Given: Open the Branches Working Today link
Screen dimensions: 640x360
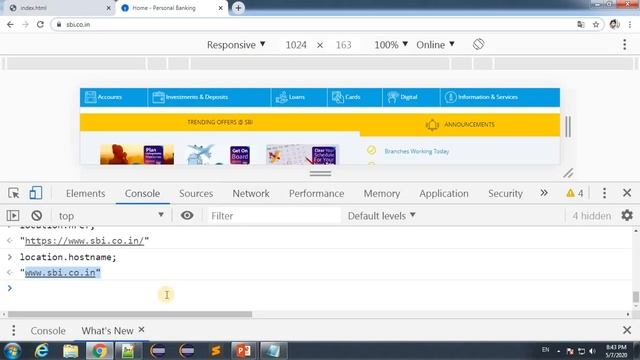Looking at the screenshot, I should click(x=417, y=151).
